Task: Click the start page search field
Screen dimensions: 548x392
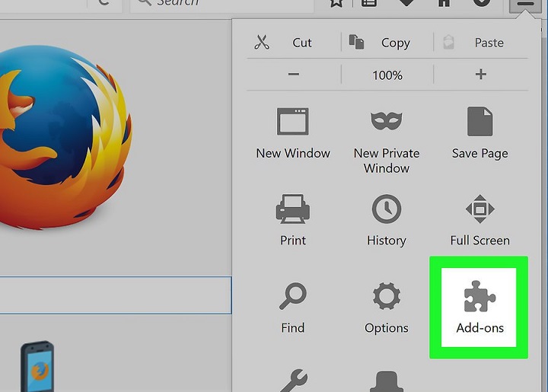Action: [116, 295]
